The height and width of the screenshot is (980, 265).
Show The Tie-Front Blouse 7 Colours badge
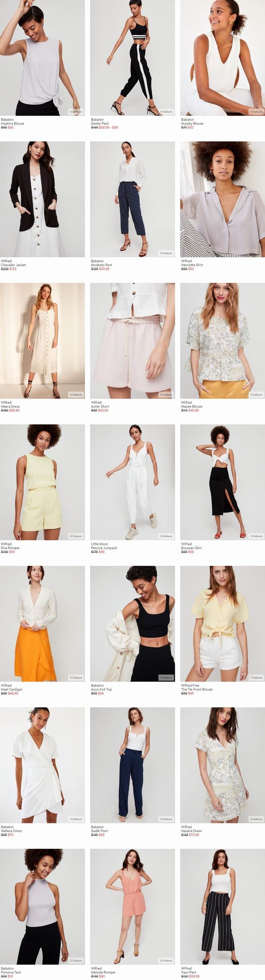(256, 677)
